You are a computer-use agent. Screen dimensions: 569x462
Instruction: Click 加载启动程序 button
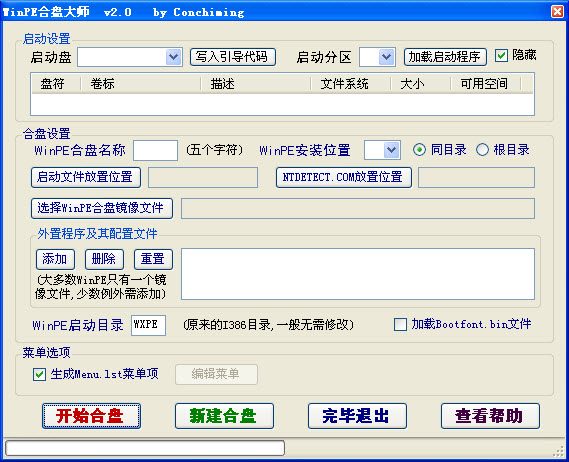[x=445, y=57]
